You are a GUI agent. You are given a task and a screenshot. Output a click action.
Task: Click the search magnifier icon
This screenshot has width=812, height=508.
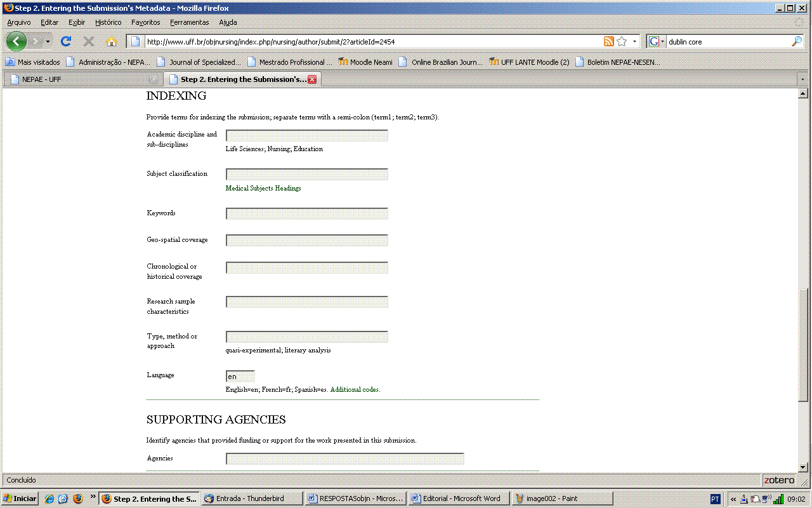[x=797, y=41]
